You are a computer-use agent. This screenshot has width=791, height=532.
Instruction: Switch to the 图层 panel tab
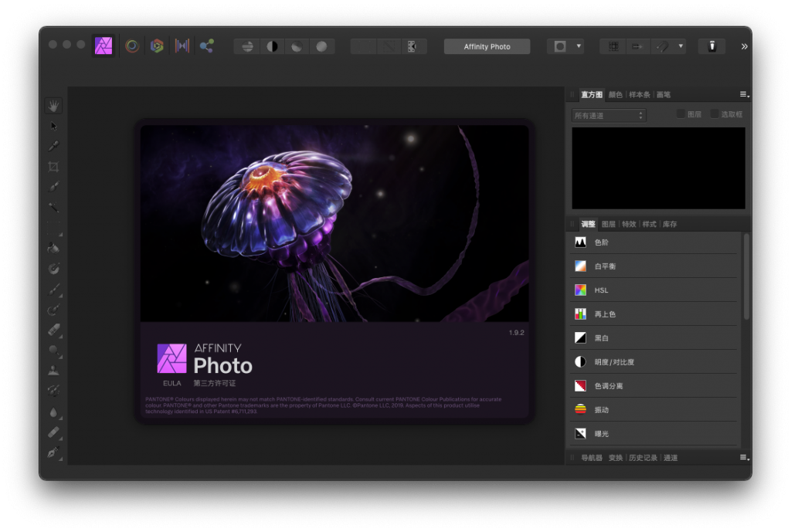(609, 224)
